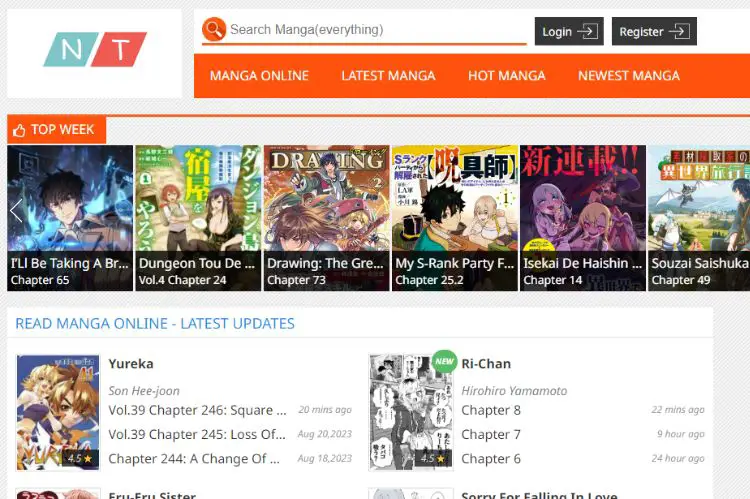750x499 pixels.
Task: Open the Register button
Action: point(654,32)
